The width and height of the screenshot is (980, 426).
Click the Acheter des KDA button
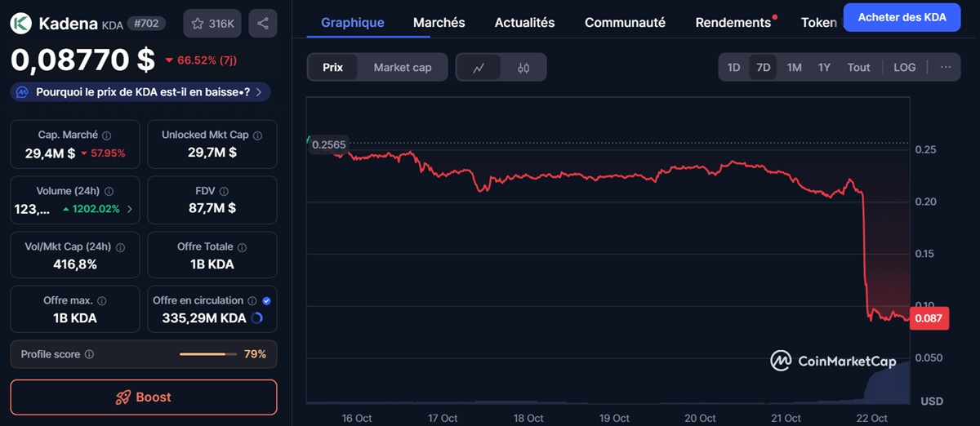[902, 17]
